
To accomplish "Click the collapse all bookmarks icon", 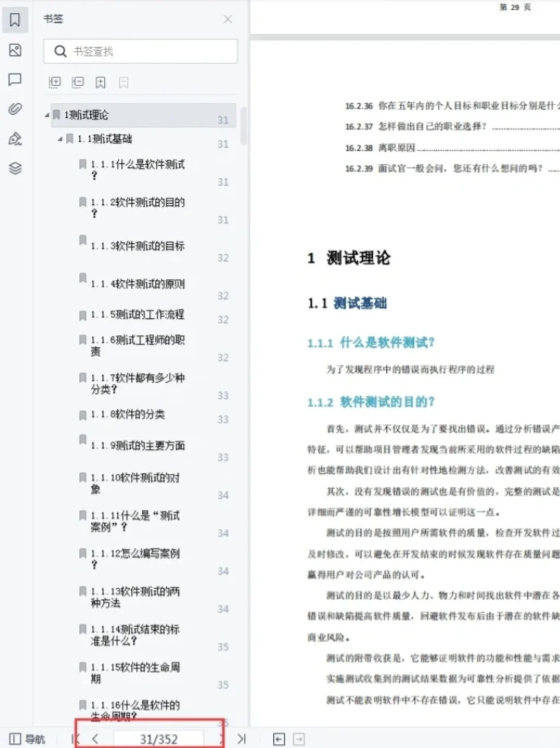I will coord(77,82).
